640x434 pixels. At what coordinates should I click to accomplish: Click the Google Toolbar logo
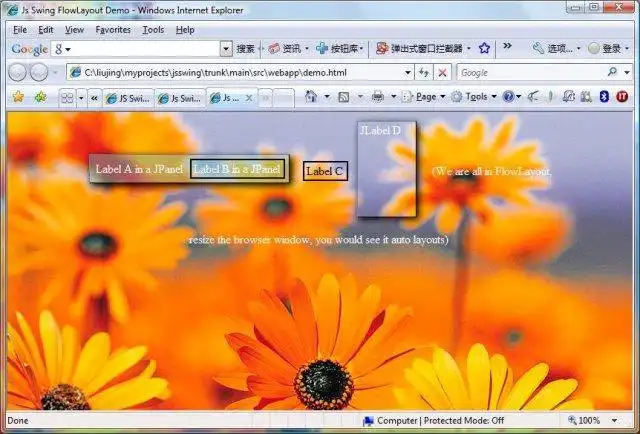click(29, 49)
